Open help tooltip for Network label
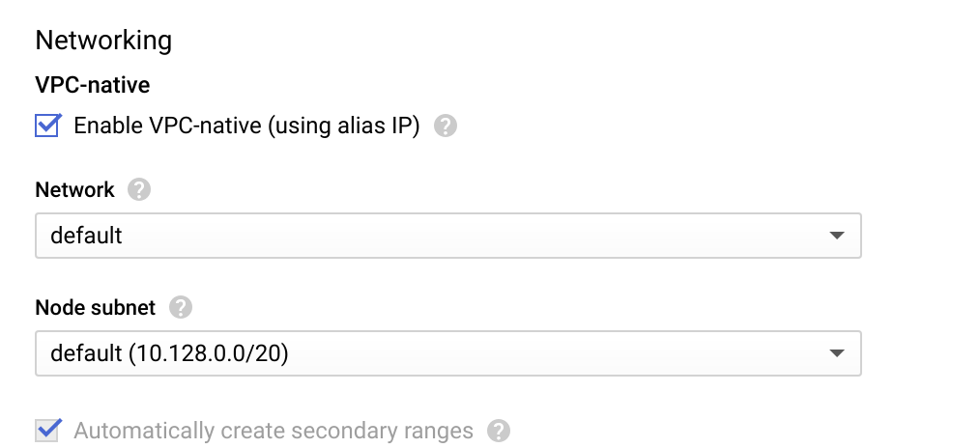 click(139, 190)
